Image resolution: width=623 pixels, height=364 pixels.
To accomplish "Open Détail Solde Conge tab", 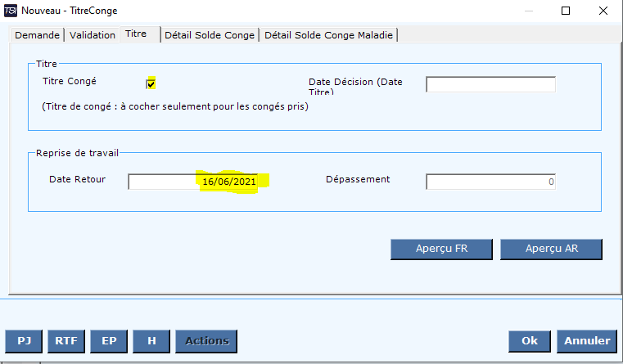I will (210, 35).
